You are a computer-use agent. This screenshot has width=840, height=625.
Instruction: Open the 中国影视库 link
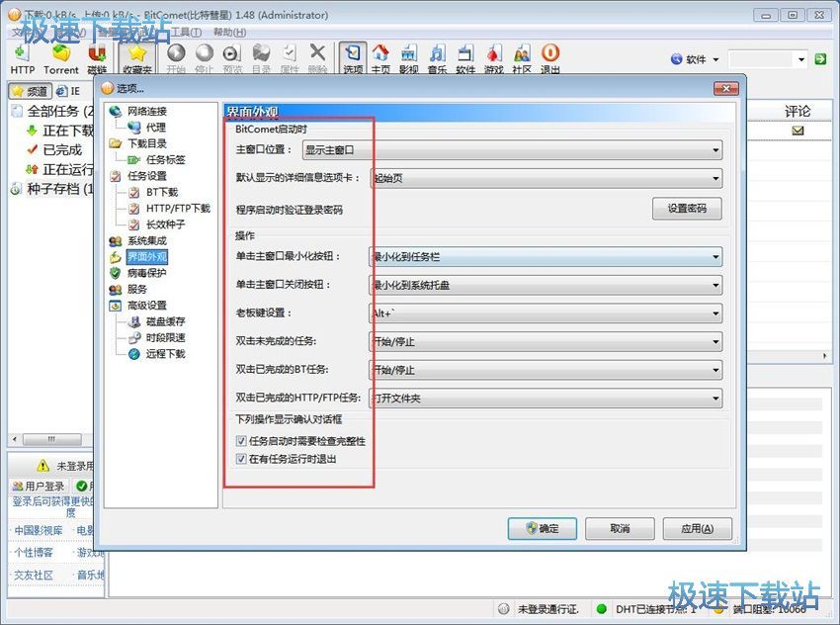tap(39, 531)
